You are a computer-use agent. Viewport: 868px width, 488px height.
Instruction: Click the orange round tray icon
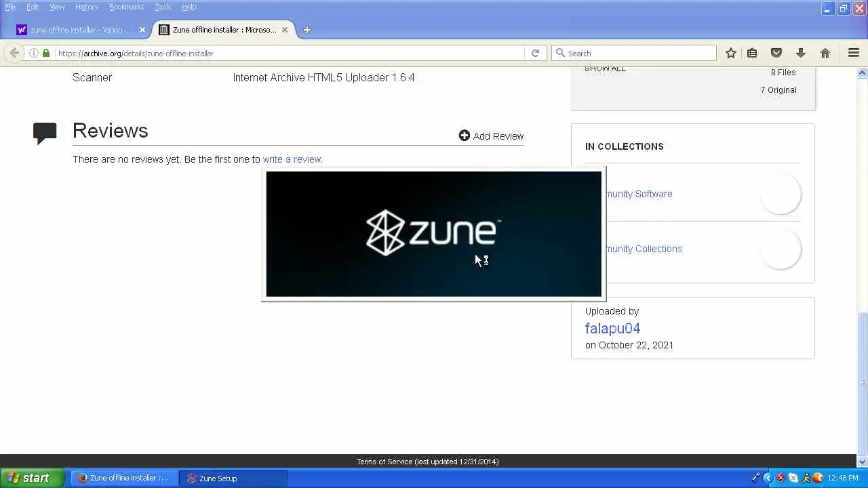pyautogui.click(x=818, y=478)
